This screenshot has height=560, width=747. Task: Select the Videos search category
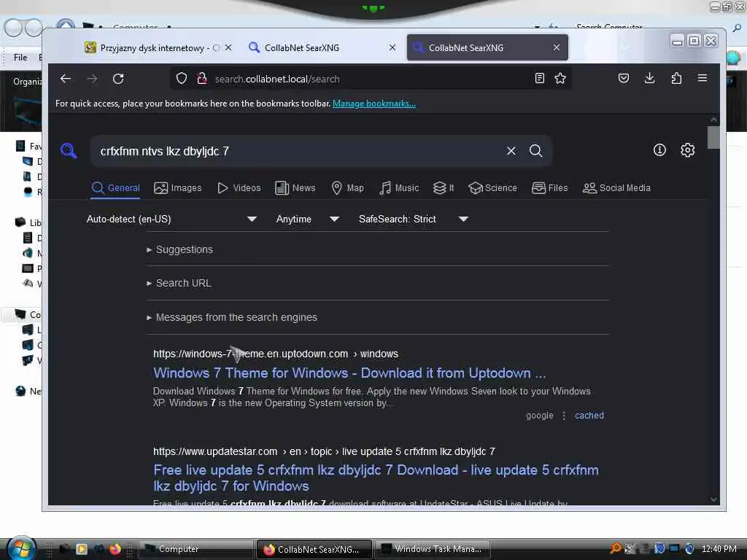tap(239, 188)
